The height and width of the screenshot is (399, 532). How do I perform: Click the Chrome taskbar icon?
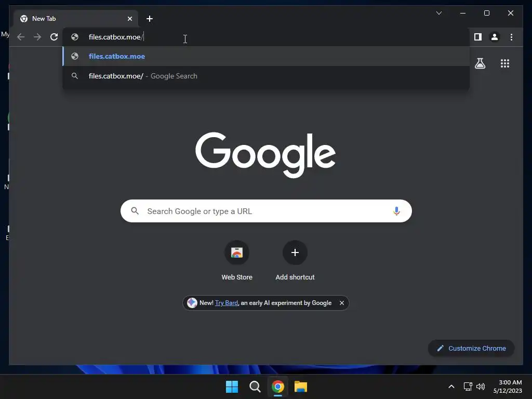(x=278, y=387)
